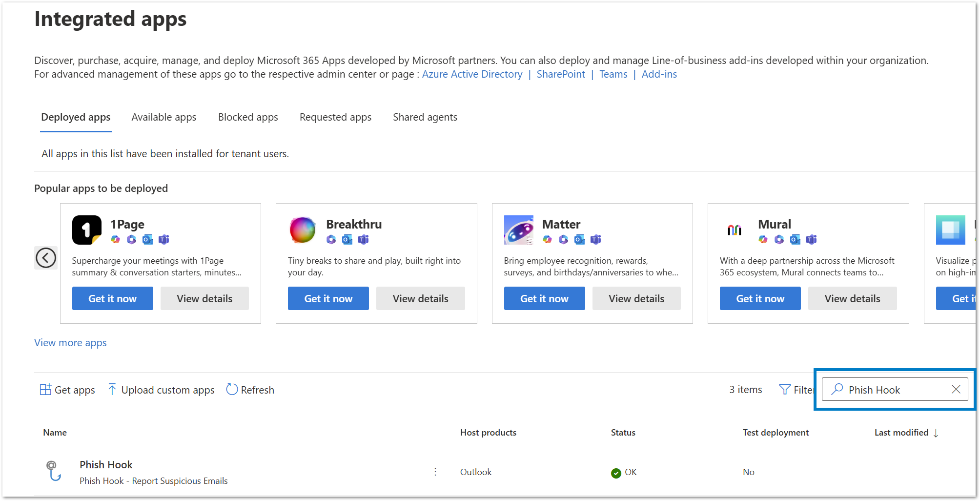The height and width of the screenshot is (501, 980).
Task: Click the Microsoft 365 host icon under 1Page
Action: point(131,239)
